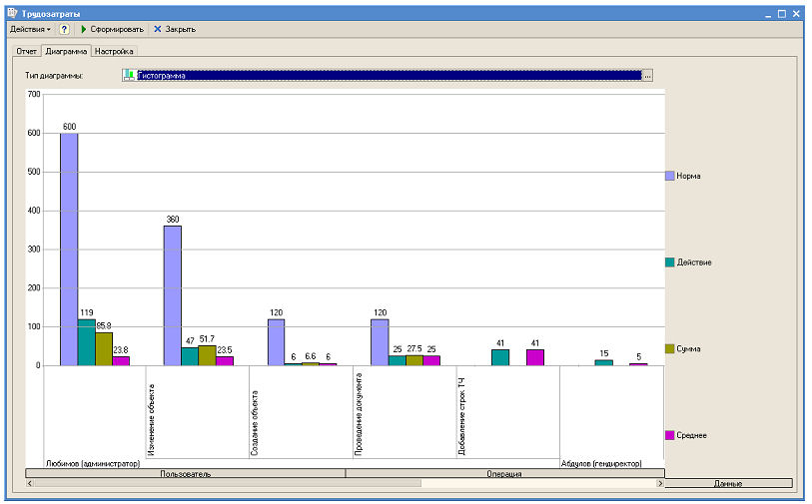Click the Изменение объекта category label
The image size is (812, 504).
(x=151, y=419)
